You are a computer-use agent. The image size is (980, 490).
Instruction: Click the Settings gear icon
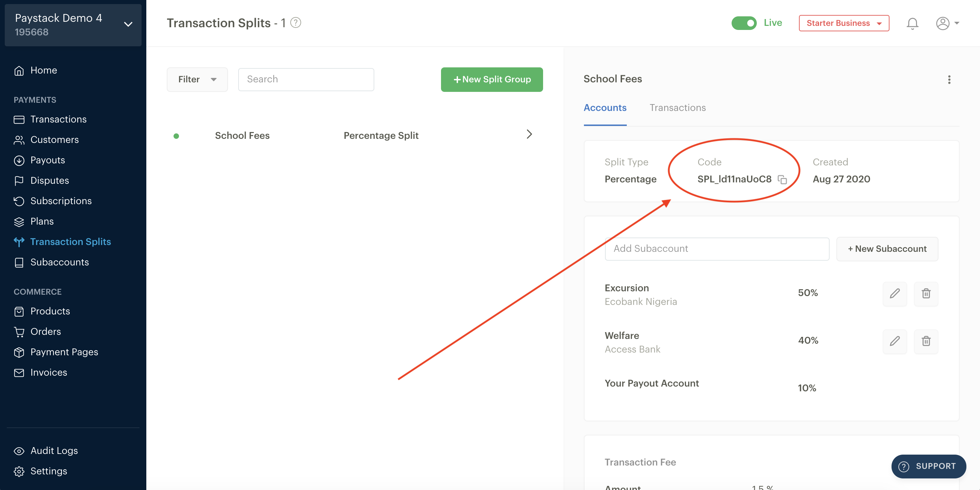click(x=19, y=471)
